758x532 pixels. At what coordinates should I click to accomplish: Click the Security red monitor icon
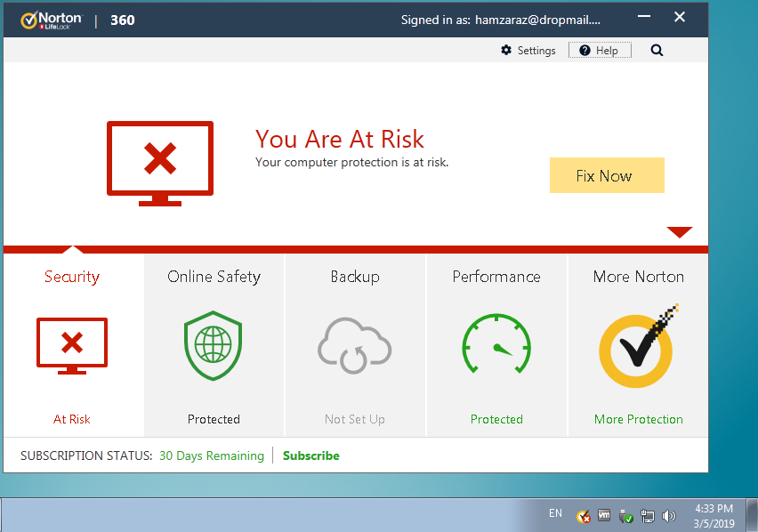[72, 346]
